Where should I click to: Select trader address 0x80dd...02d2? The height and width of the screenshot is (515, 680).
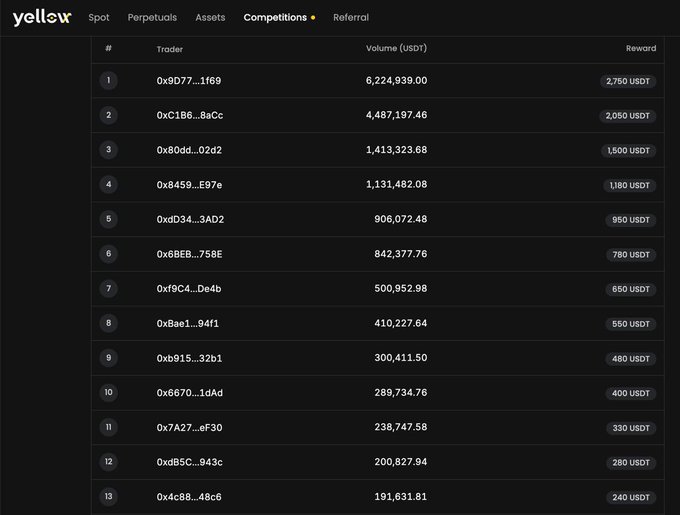coord(190,150)
